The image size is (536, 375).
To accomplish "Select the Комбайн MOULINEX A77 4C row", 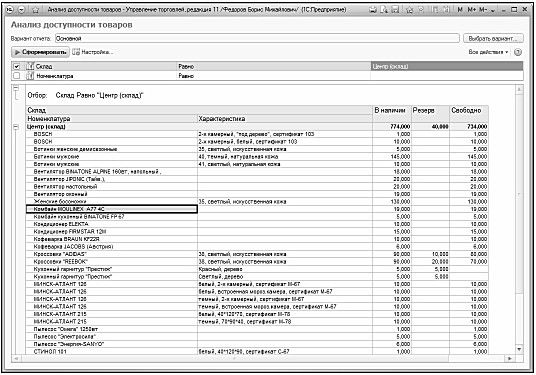I will tap(111, 209).
